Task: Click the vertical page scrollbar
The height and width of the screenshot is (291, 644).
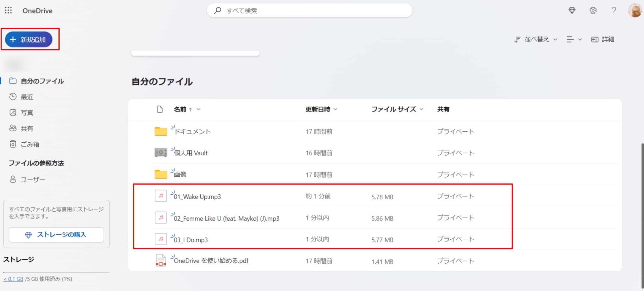Action: pos(642,216)
